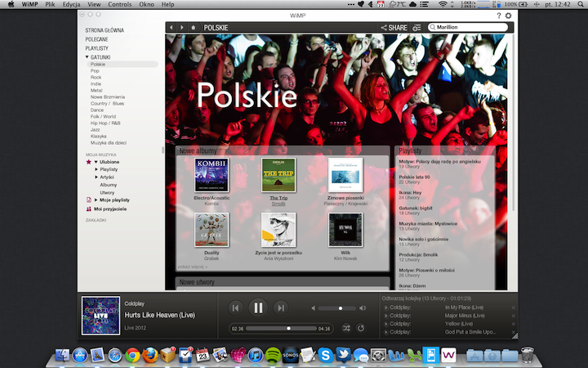The image size is (588, 368).
Task: Click the Marillion search field
Action: (x=468, y=27)
